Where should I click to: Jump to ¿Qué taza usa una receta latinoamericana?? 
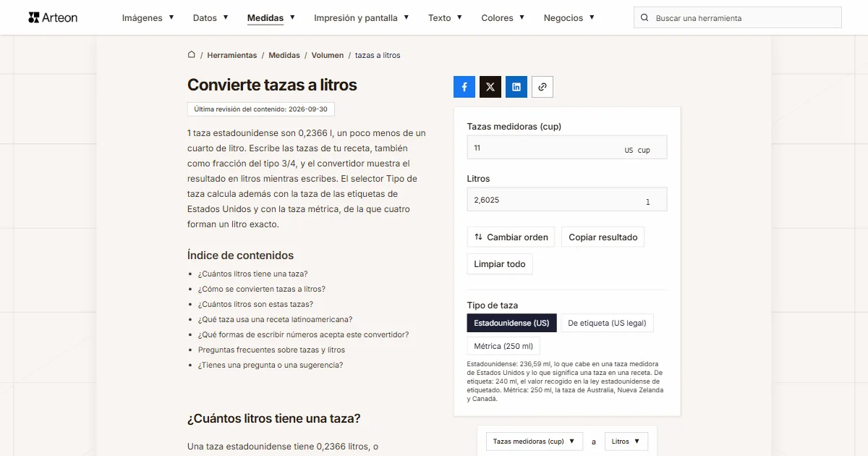[275, 319]
